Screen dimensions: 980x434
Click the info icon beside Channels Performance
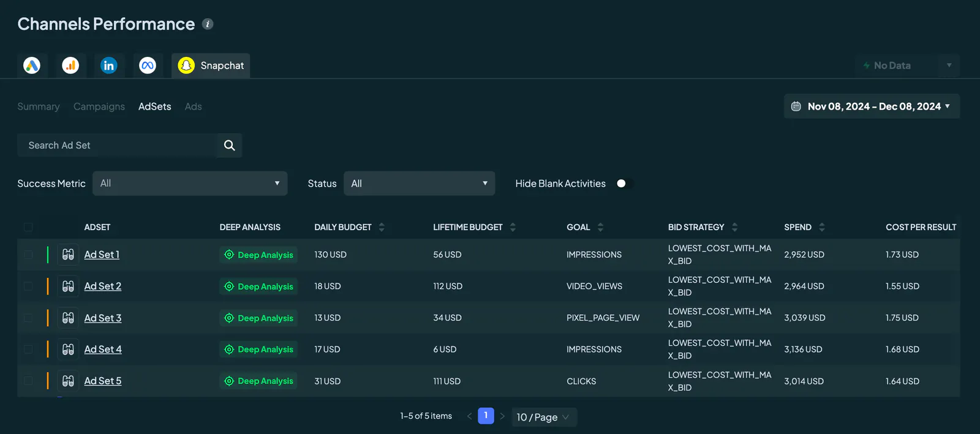[x=208, y=24]
